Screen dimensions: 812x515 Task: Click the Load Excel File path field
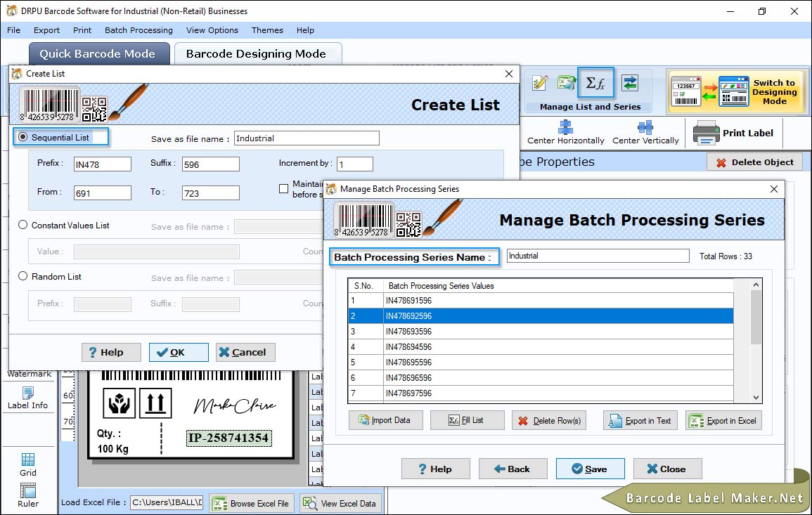pos(166,502)
